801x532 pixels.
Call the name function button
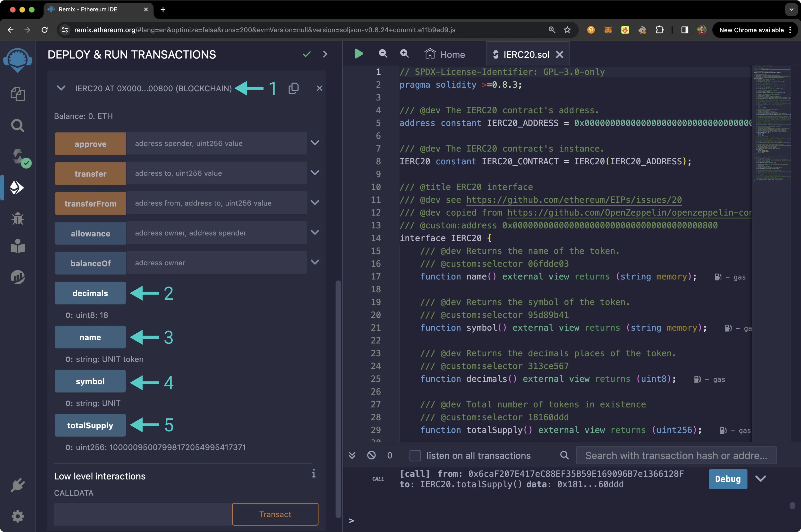pos(90,337)
